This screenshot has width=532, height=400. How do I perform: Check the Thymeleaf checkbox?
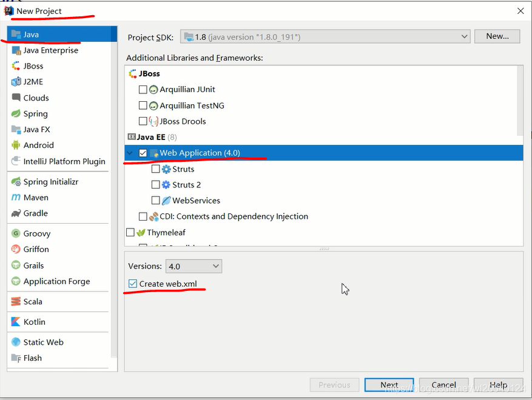click(130, 232)
